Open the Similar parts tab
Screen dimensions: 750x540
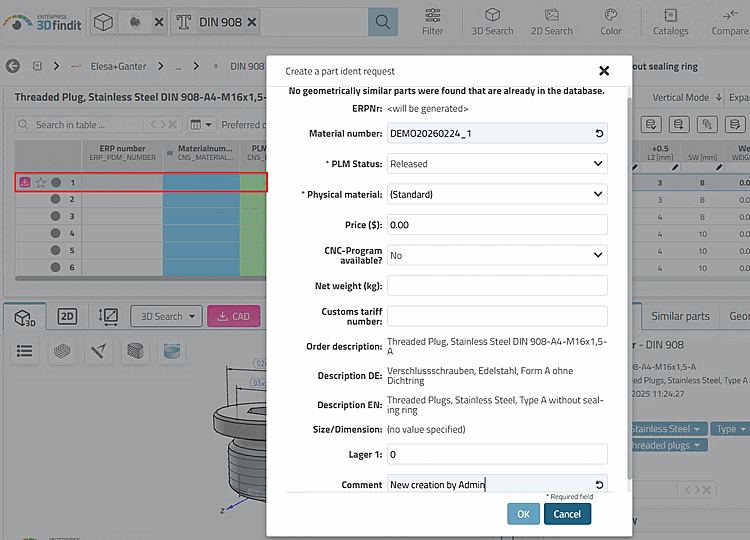click(680, 316)
